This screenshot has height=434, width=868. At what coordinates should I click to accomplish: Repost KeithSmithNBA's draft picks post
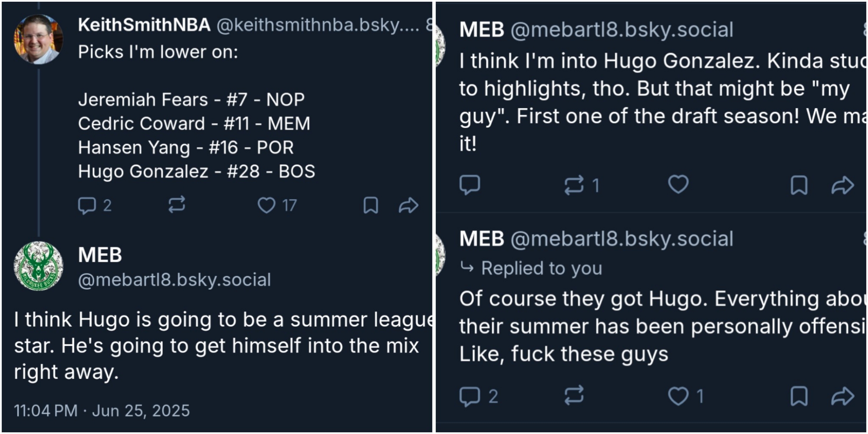pyautogui.click(x=177, y=204)
